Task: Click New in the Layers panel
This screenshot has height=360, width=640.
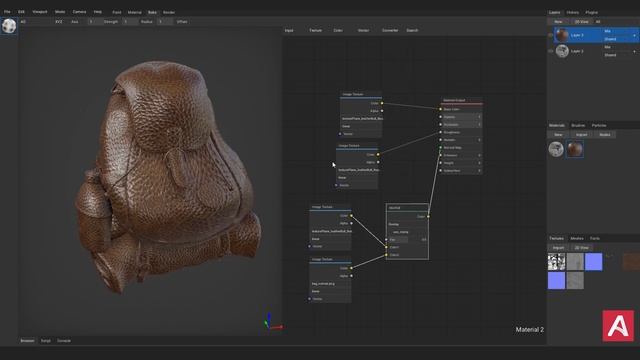Action: click(558, 22)
